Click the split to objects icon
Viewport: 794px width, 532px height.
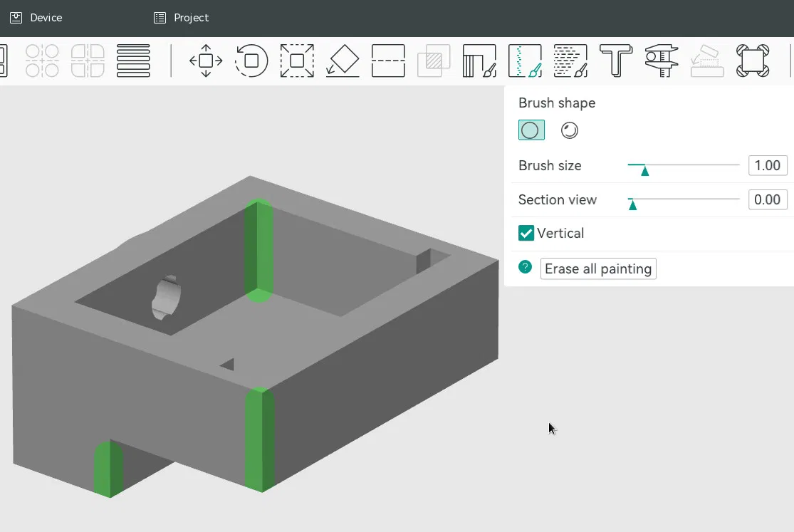(42, 61)
